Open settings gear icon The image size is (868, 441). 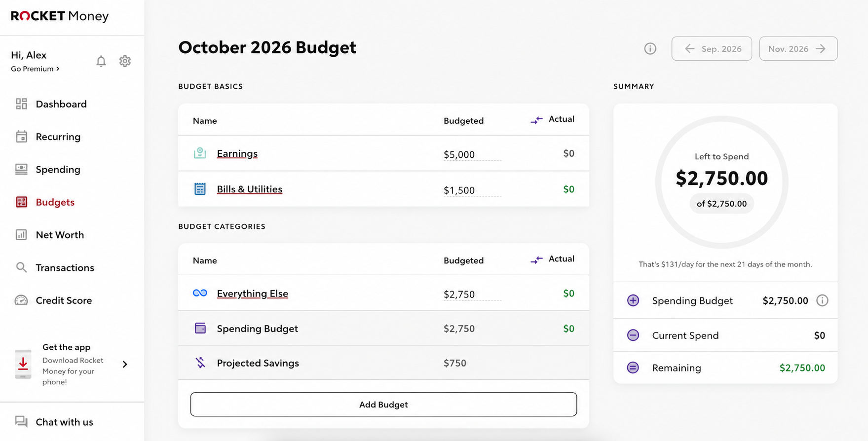125,61
